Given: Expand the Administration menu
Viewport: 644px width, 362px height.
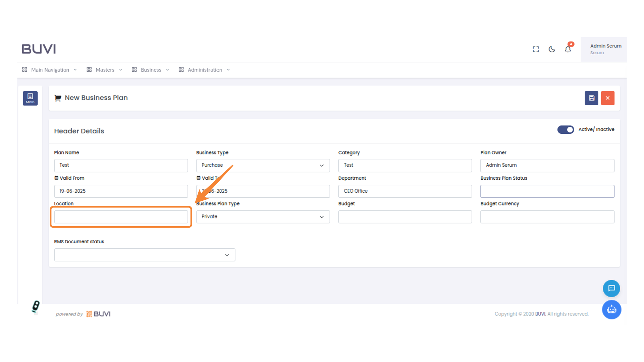Looking at the screenshot, I should pos(205,70).
